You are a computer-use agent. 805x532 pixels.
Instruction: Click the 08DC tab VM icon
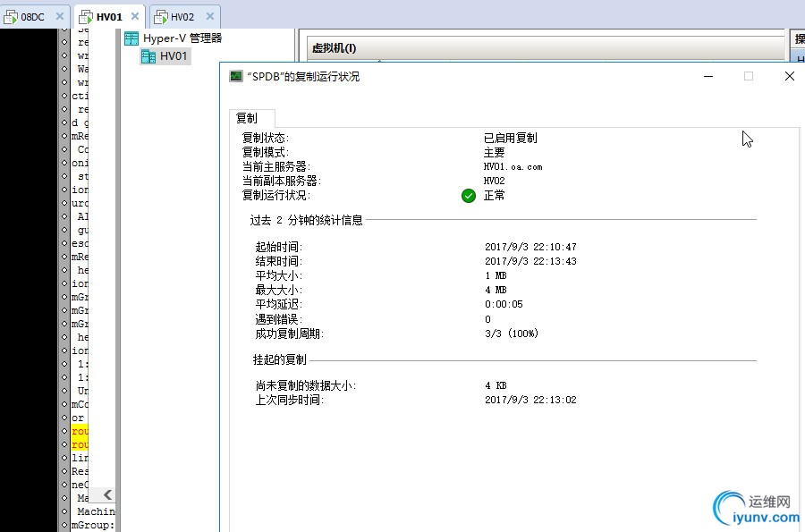pyautogui.click(x=11, y=18)
